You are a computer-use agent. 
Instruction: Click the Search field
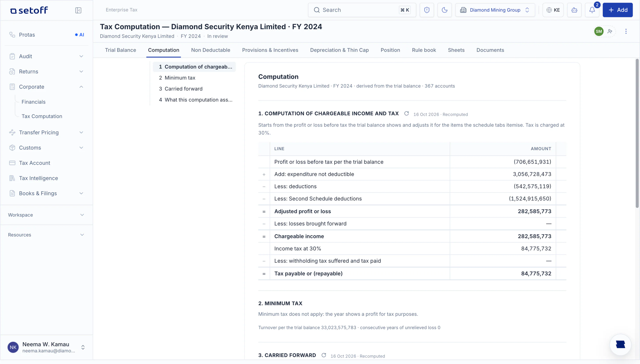pos(362,10)
